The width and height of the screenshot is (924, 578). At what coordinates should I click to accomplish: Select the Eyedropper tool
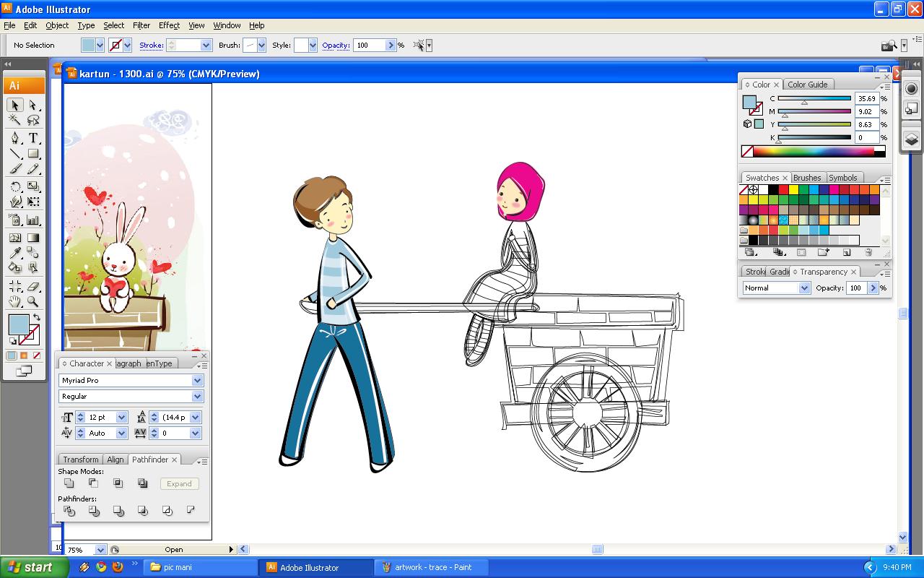click(x=16, y=253)
